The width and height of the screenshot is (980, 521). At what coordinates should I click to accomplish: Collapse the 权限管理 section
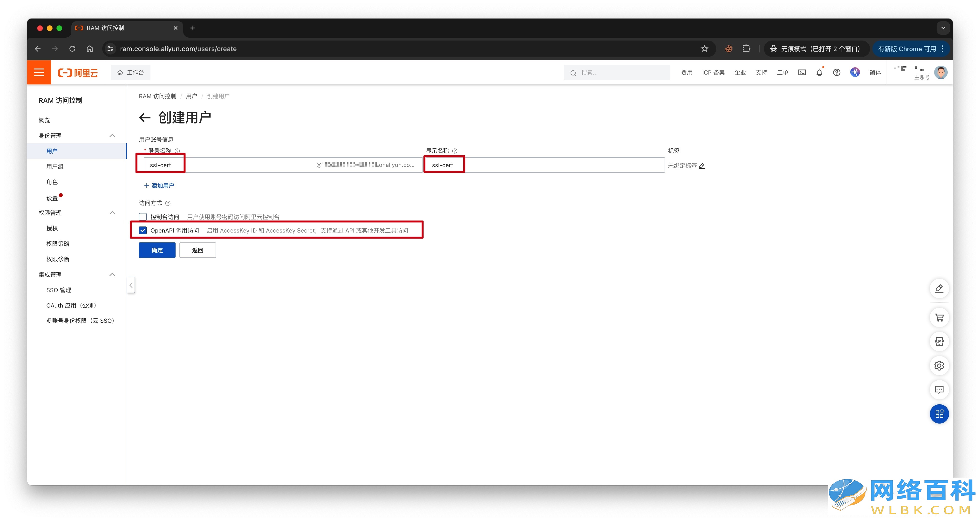pos(112,213)
